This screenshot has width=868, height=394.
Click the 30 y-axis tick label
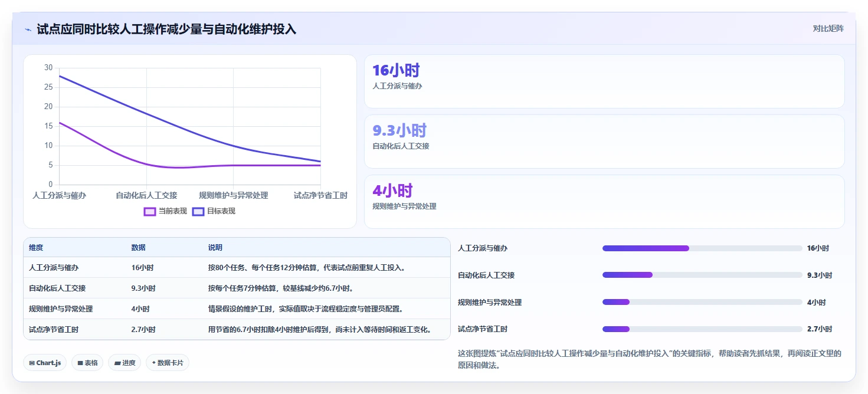coord(48,68)
